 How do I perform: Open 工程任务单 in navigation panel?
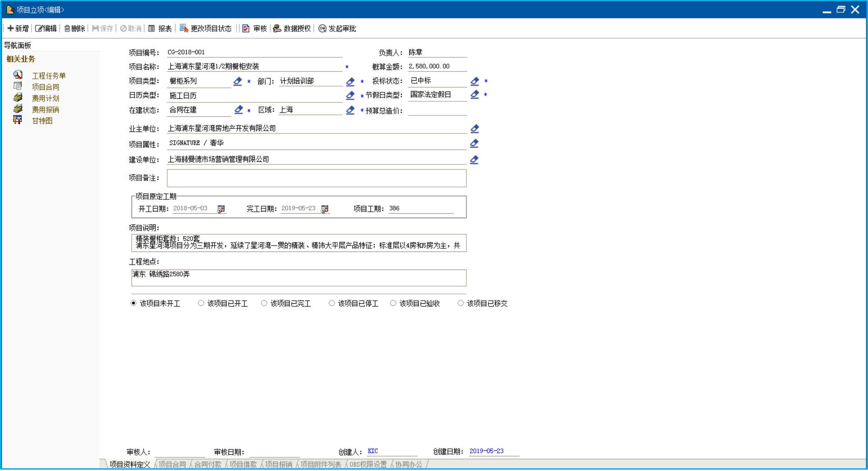[49, 76]
